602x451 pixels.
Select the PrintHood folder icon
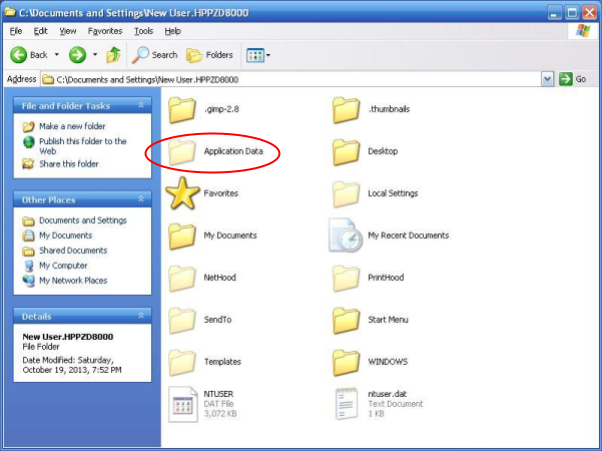pyautogui.click(x=346, y=279)
